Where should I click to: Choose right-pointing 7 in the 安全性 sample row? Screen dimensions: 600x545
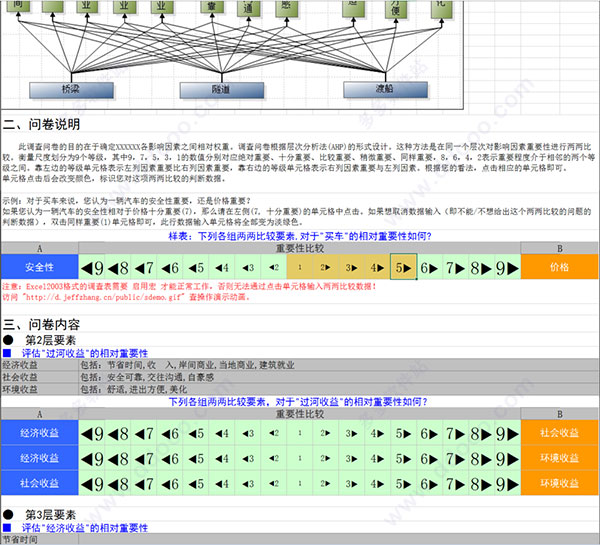456,268
